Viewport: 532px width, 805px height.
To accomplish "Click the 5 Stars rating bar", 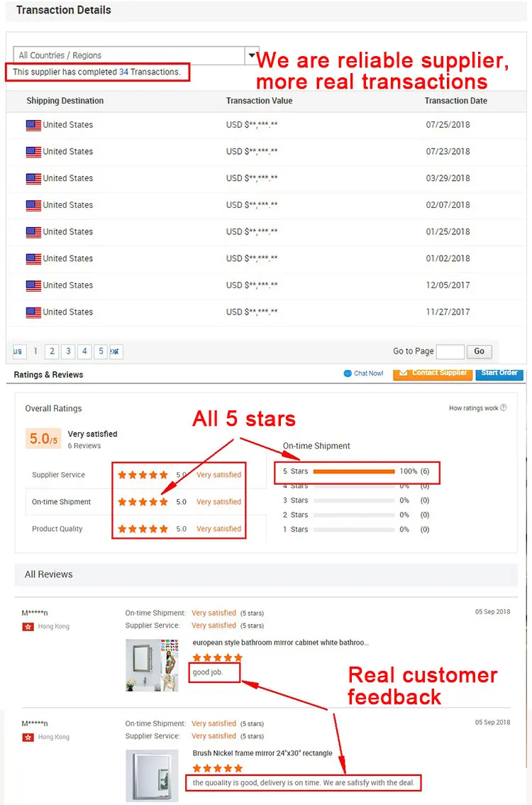I will pyautogui.click(x=354, y=471).
